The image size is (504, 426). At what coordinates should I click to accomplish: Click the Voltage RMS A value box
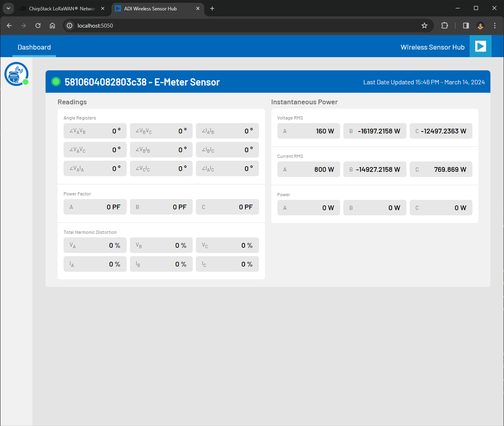click(308, 131)
